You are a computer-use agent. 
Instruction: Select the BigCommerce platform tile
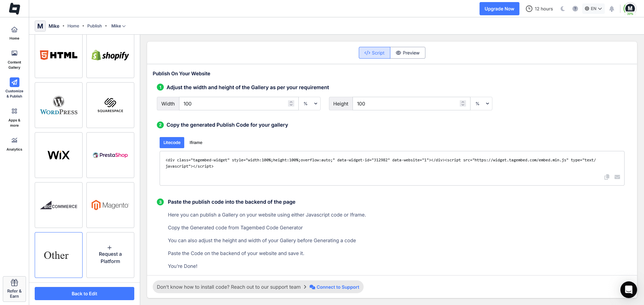tap(59, 205)
